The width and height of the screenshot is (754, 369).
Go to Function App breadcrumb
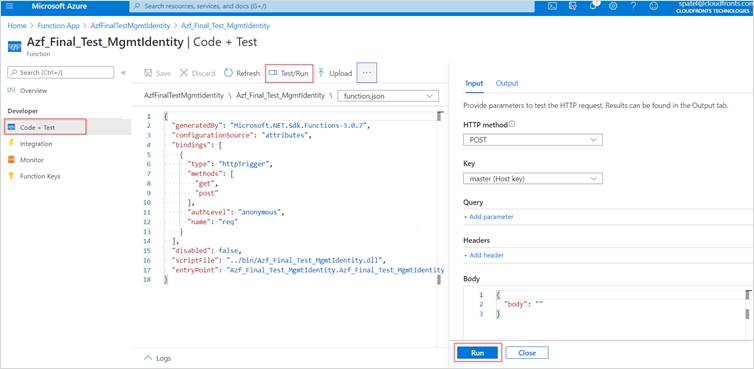[58, 25]
